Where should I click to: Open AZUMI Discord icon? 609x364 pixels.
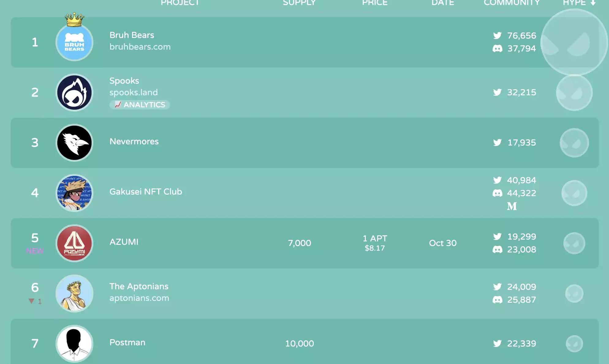tap(497, 249)
